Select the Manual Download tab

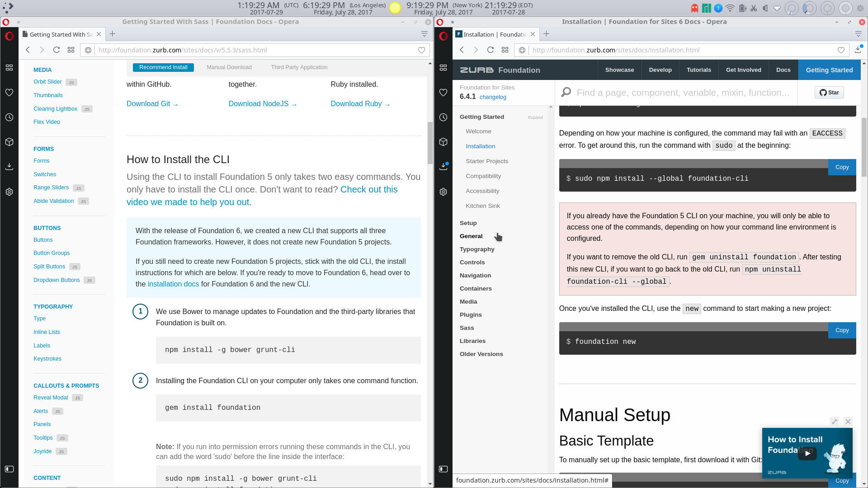pyautogui.click(x=229, y=67)
